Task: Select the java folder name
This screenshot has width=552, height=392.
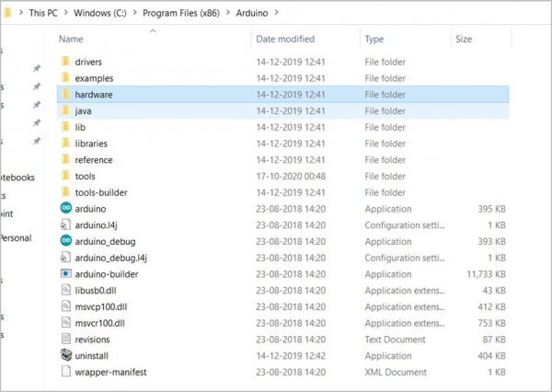Action: (x=83, y=111)
